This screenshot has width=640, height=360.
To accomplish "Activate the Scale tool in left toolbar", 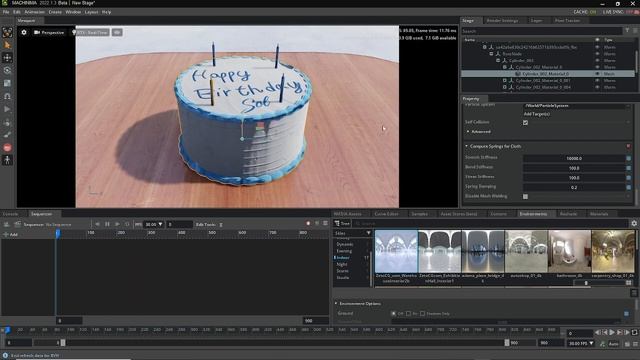I will pyautogui.click(x=7, y=83).
